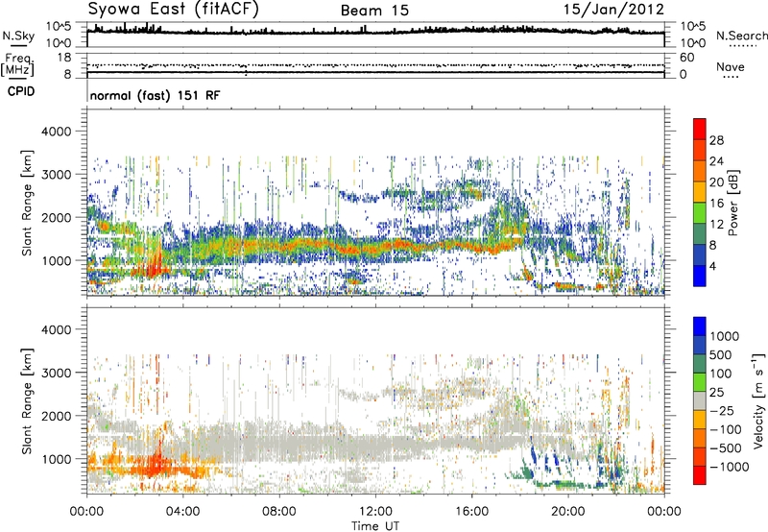768x532 pixels.
Task: Click the 'CPID' label
Action: pyautogui.click(x=21, y=91)
